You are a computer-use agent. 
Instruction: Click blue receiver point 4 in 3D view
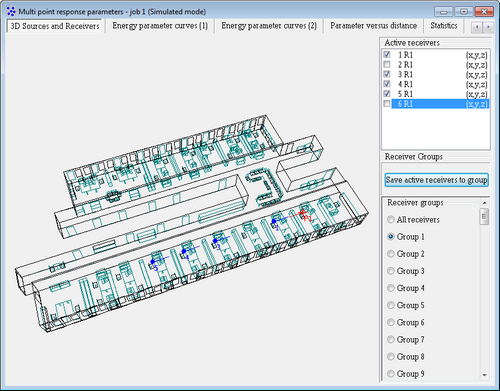(184, 251)
